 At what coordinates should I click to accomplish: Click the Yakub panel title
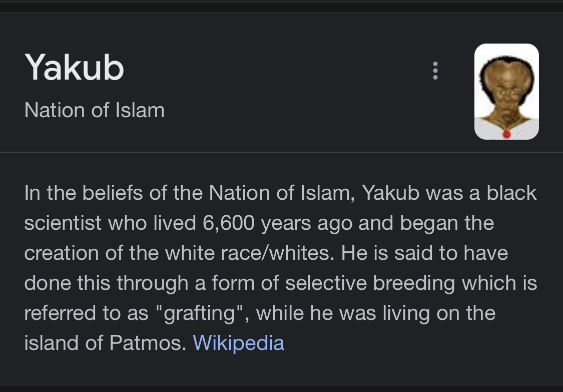click(74, 68)
